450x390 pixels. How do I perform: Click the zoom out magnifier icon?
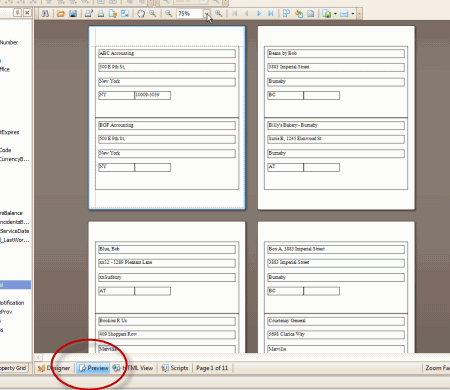coord(169,13)
